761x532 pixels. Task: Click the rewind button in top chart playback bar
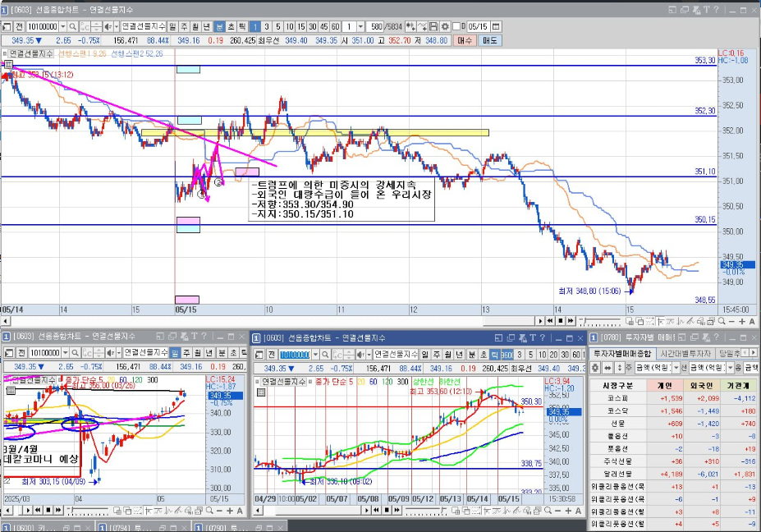point(550,321)
